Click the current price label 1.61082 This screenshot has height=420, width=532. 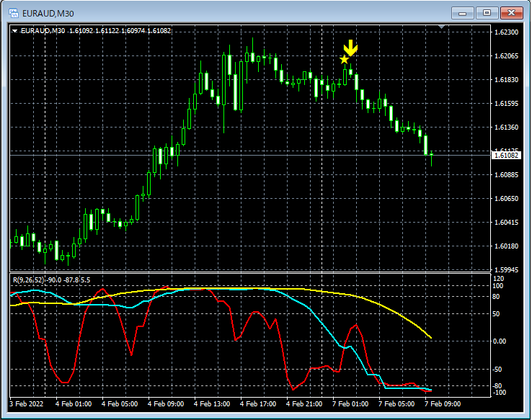pyautogui.click(x=506, y=156)
